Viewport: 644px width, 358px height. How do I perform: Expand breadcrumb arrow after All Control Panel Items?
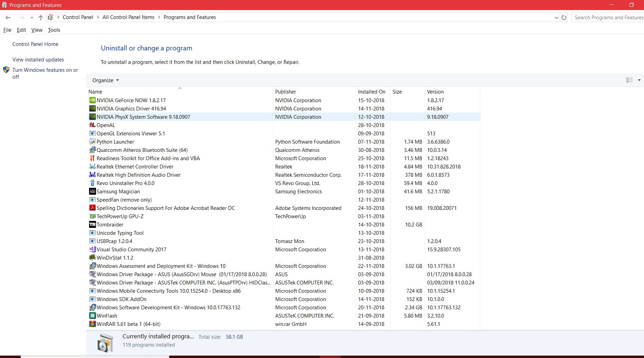tap(159, 17)
